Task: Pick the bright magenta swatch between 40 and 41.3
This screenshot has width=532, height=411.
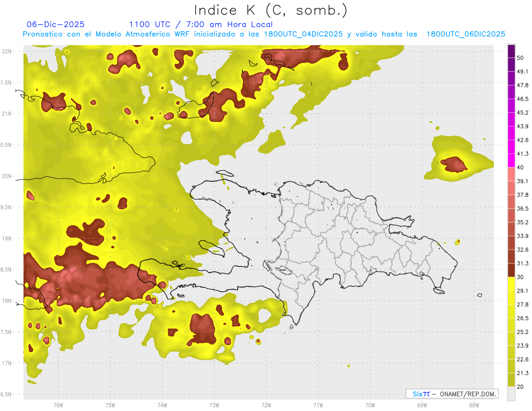Action: pos(511,160)
